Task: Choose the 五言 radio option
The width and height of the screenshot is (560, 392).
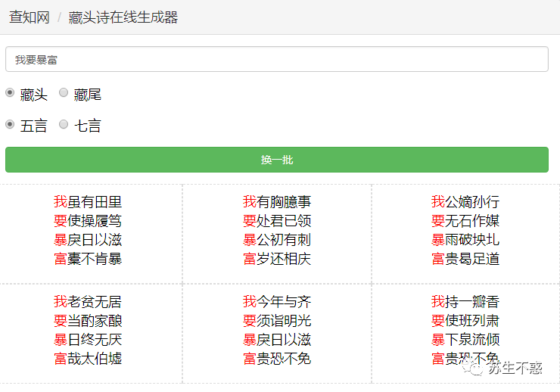Action: click(10, 124)
